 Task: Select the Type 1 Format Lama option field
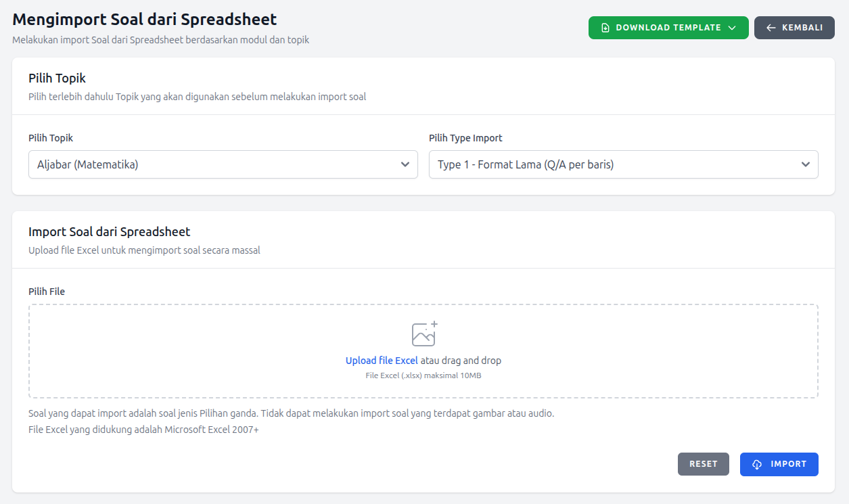pyautogui.click(x=622, y=164)
